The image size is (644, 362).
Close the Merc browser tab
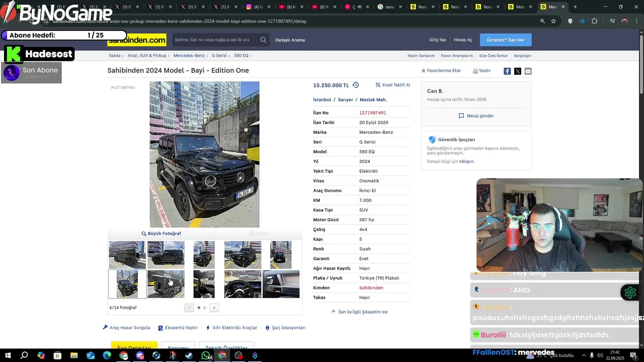click(x=563, y=7)
